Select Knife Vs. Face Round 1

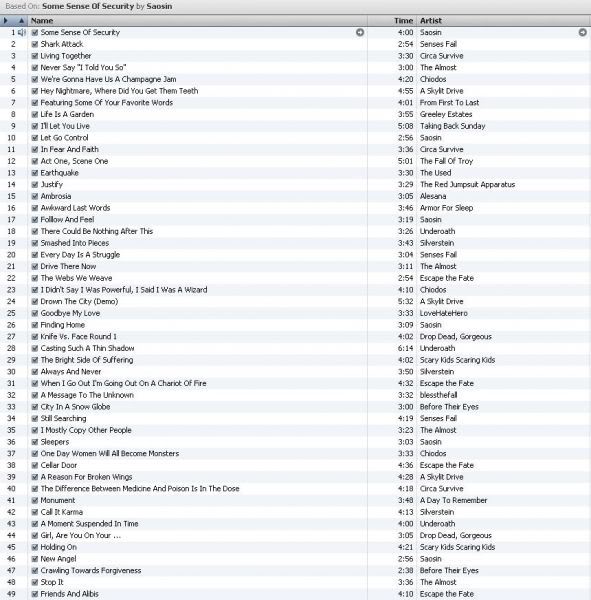click(78, 337)
